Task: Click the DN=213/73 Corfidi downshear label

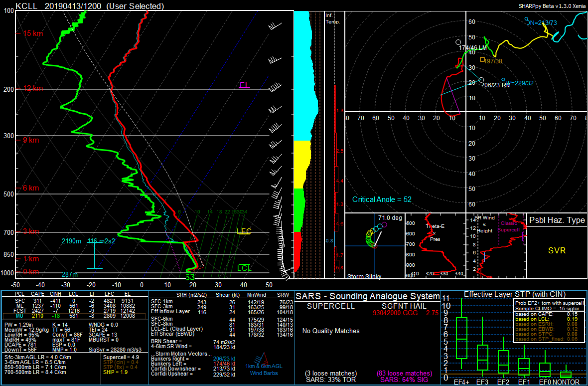Action: pyautogui.click(x=543, y=22)
